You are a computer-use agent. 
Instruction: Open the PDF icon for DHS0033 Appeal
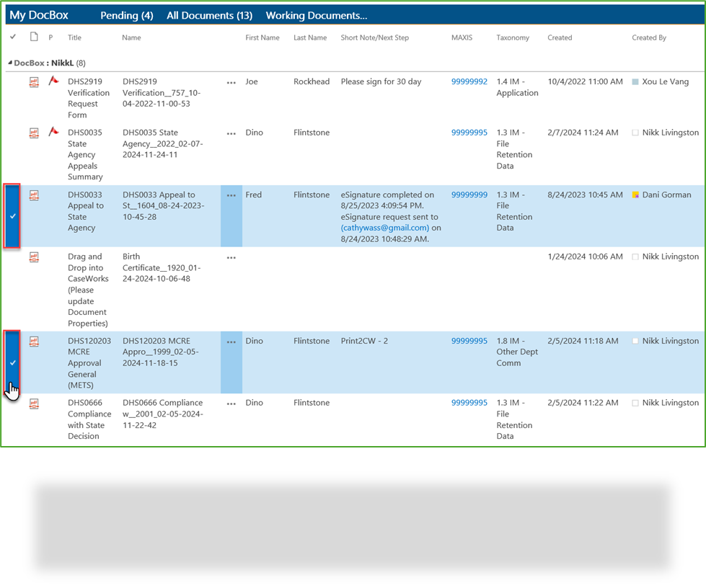(33, 195)
